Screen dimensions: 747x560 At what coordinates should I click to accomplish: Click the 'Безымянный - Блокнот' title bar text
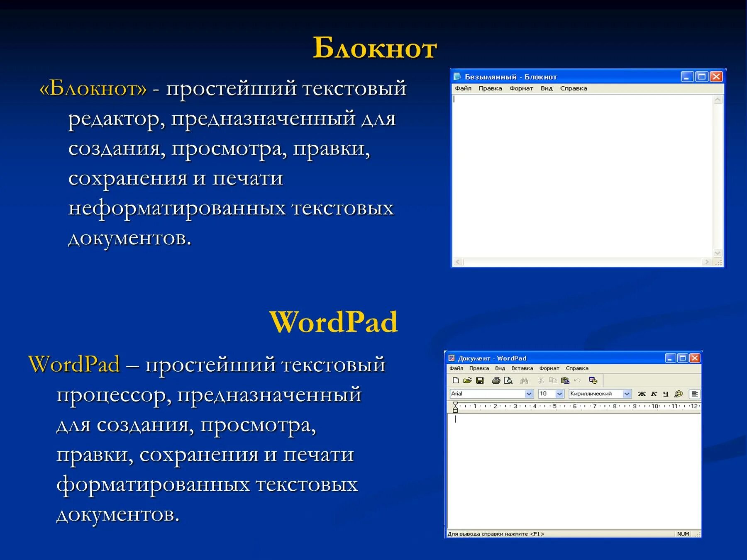click(x=510, y=77)
